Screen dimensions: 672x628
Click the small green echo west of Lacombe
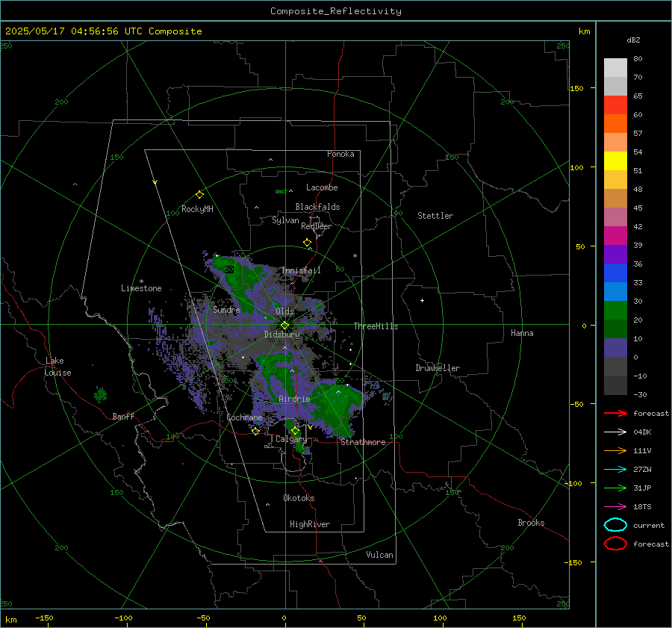pos(281,192)
